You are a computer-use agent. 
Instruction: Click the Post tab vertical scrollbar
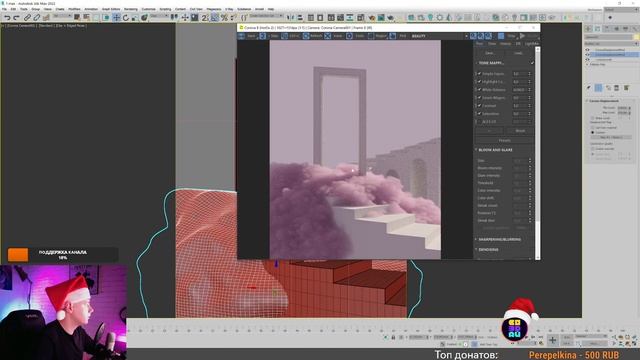pyautogui.click(x=538, y=153)
